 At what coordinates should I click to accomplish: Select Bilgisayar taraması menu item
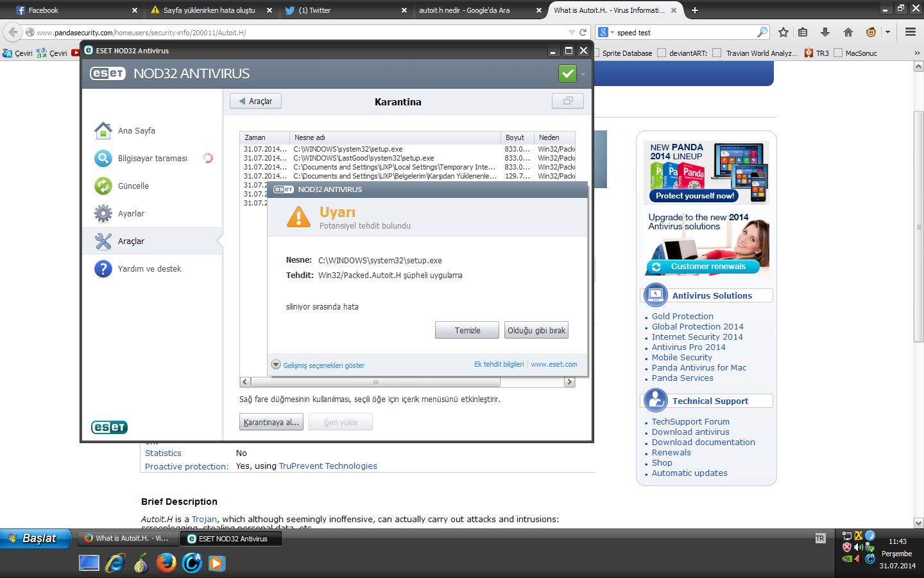coord(153,158)
